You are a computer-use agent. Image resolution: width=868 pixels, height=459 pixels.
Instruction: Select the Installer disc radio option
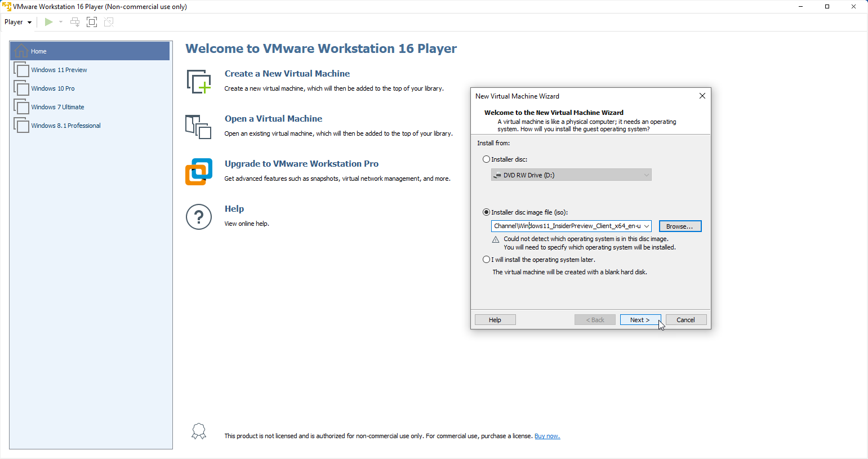[487, 159]
